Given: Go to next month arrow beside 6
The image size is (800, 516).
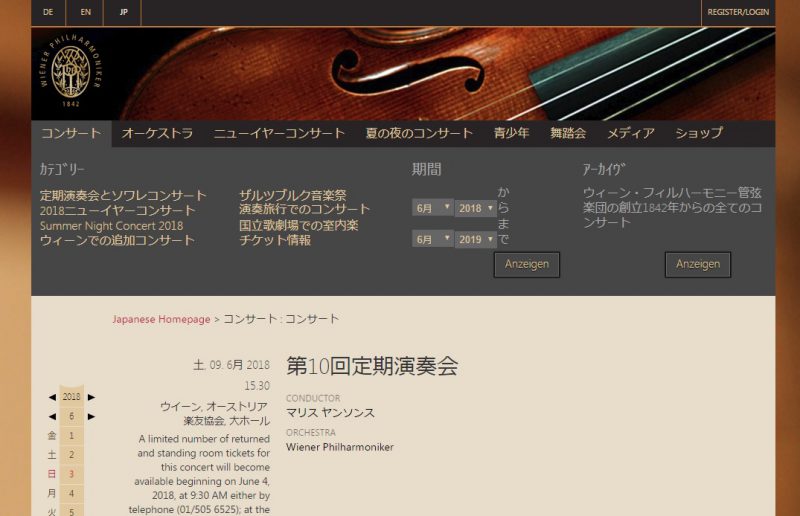Looking at the screenshot, I should [x=91, y=416].
